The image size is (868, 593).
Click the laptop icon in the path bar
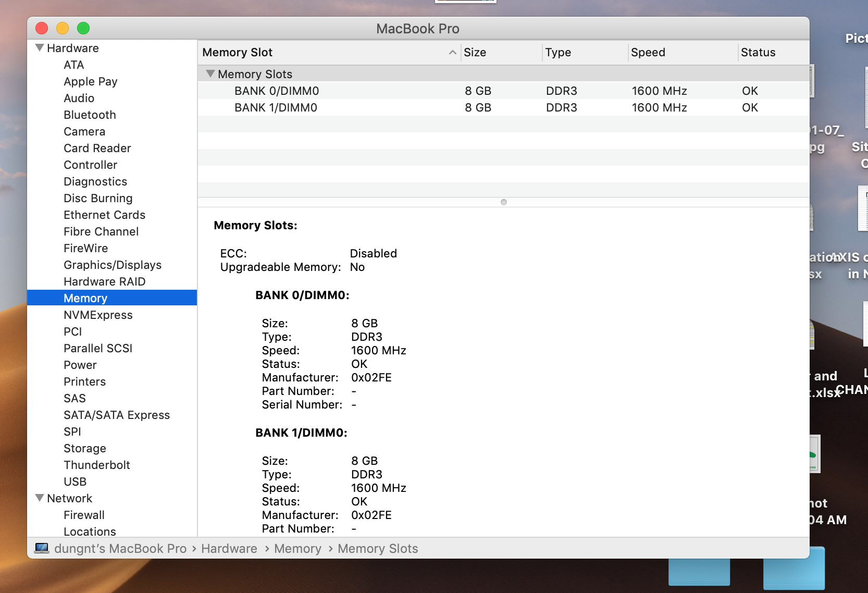42,548
